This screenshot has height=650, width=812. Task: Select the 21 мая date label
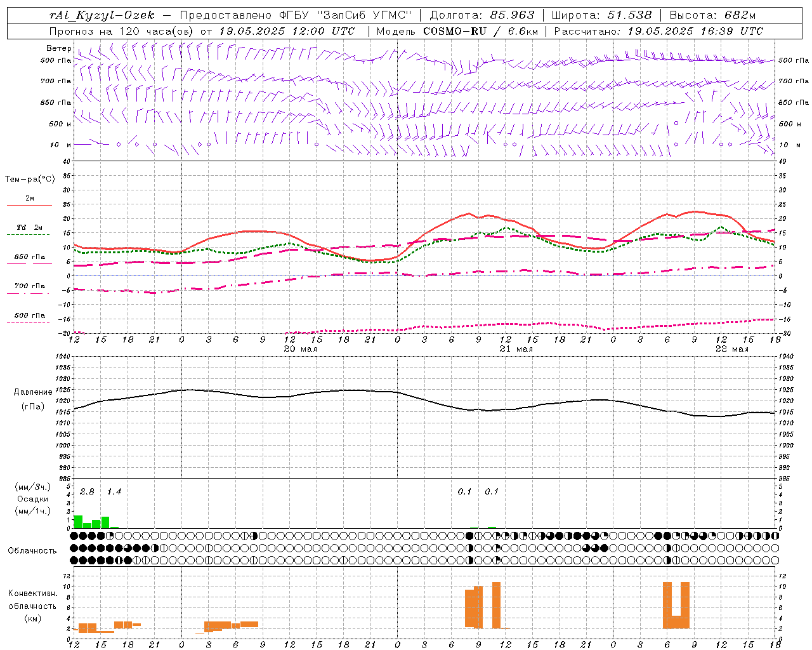[x=516, y=349]
